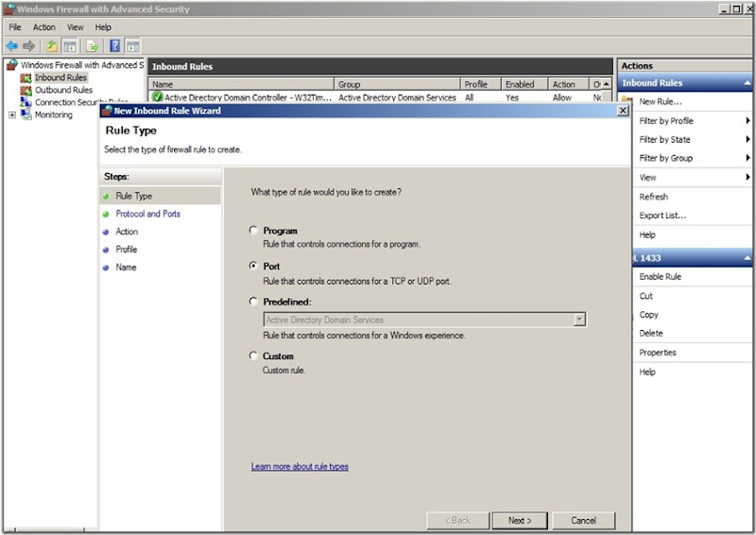This screenshot has height=535, width=756.
Task: Click the up one level folder icon
Action: click(x=52, y=46)
